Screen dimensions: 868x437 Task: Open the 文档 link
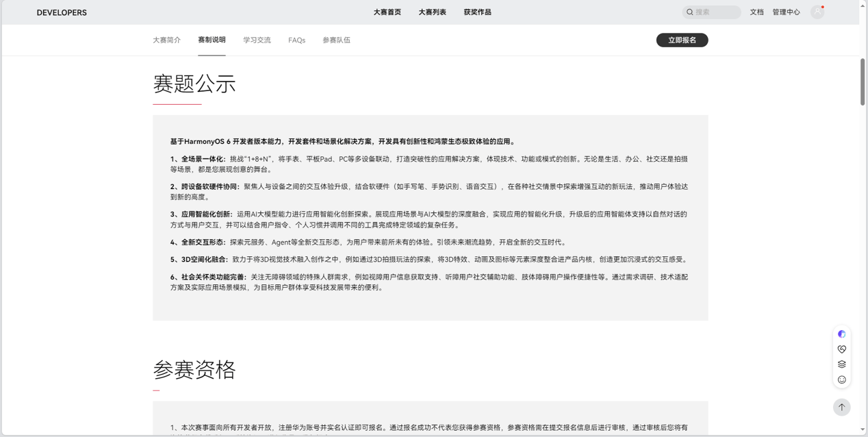click(756, 12)
